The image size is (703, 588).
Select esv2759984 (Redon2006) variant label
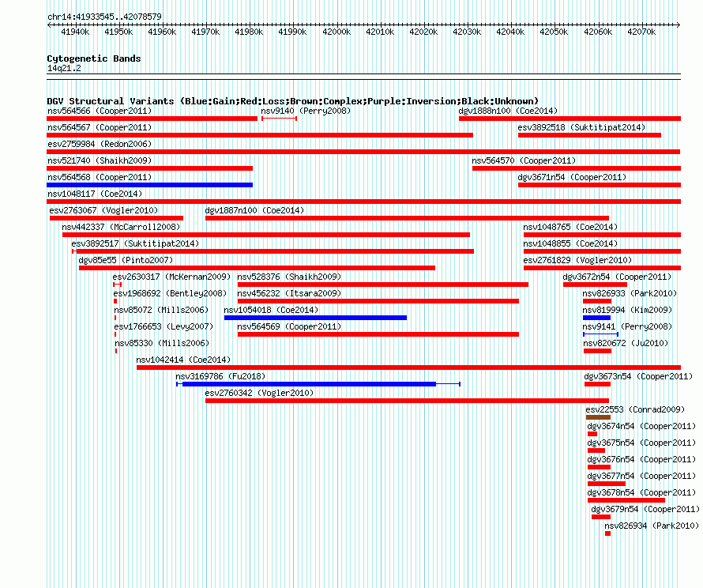point(100,144)
